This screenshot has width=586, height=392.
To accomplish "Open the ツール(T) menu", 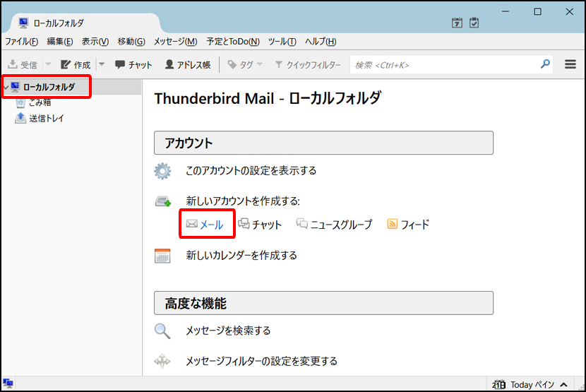I will point(282,42).
